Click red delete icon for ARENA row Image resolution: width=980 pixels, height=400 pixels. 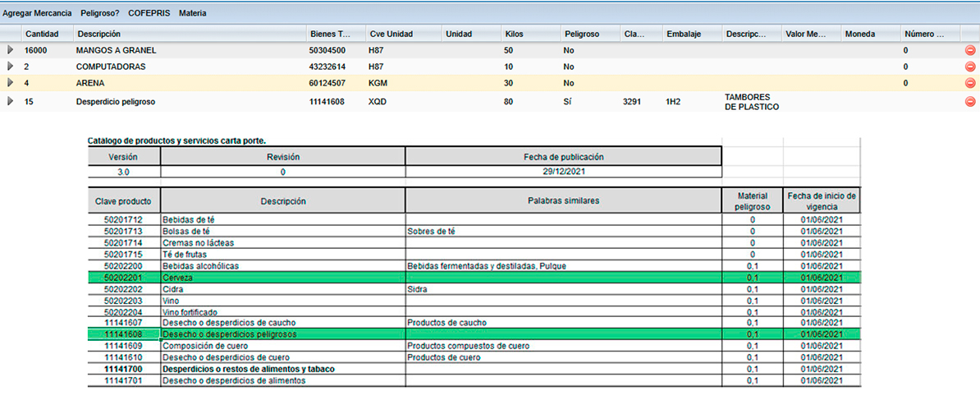click(x=969, y=83)
